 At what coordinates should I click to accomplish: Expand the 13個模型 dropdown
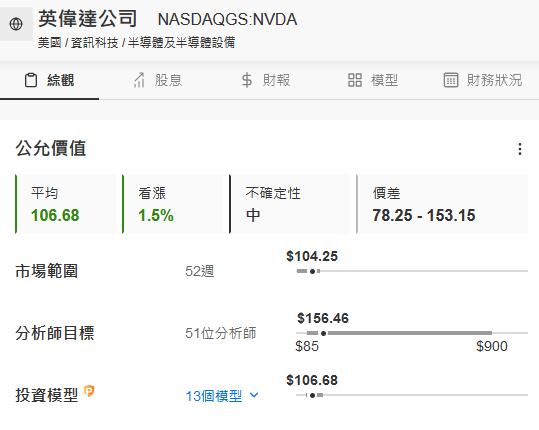point(222,396)
